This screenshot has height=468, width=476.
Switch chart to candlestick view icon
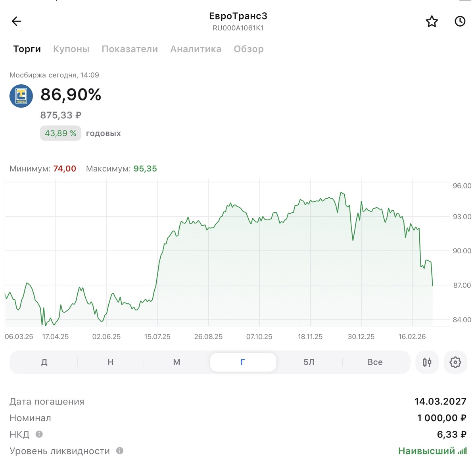(427, 362)
